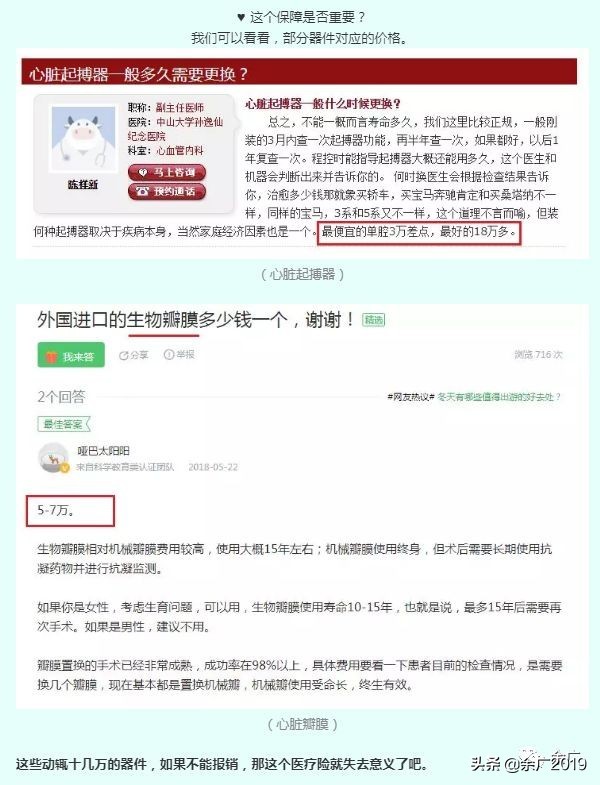This screenshot has width=600, height=785.
Task: Click the 2个回答 answers count heading
Action: click(x=61, y=397)
